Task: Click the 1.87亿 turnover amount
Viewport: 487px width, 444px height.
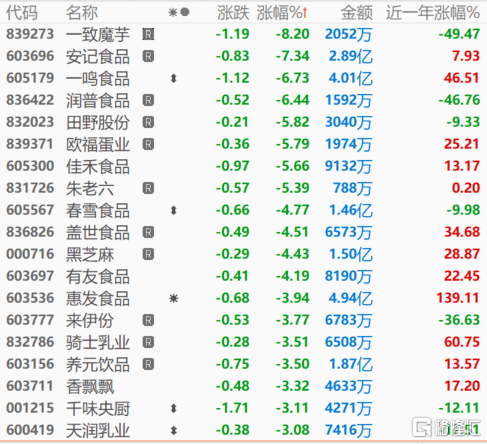Action: click(x=351, y=364)
